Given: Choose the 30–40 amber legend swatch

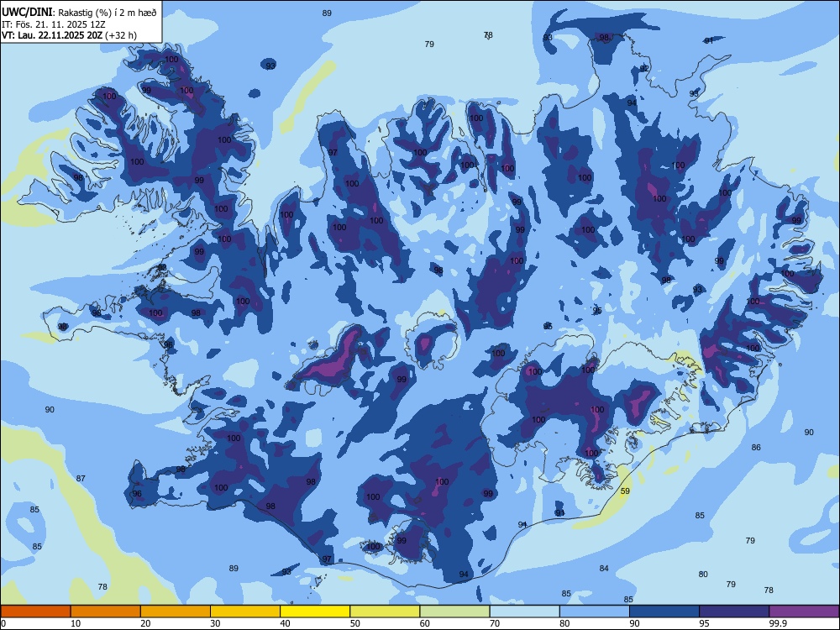Looking at the screenshot, I should (x=245, y=612).
